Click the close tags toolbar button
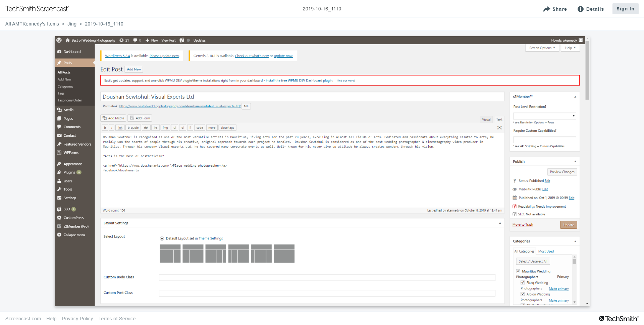Image resolution: width=644 pixels, height=325 pixels. [x=227, y=127]
